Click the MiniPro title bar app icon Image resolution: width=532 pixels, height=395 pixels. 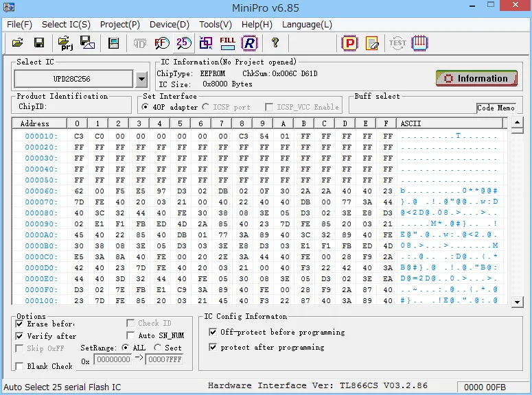9,7
